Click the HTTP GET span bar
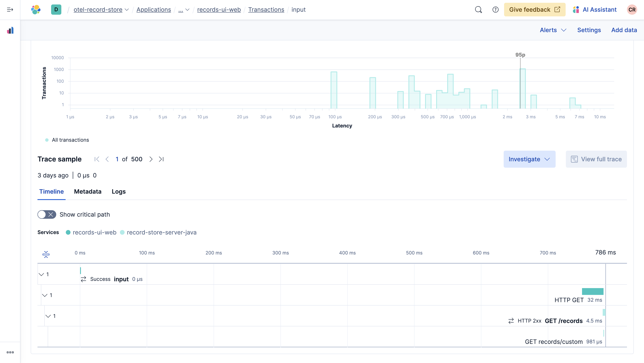 pyautogui.click(x=592, y=291)
